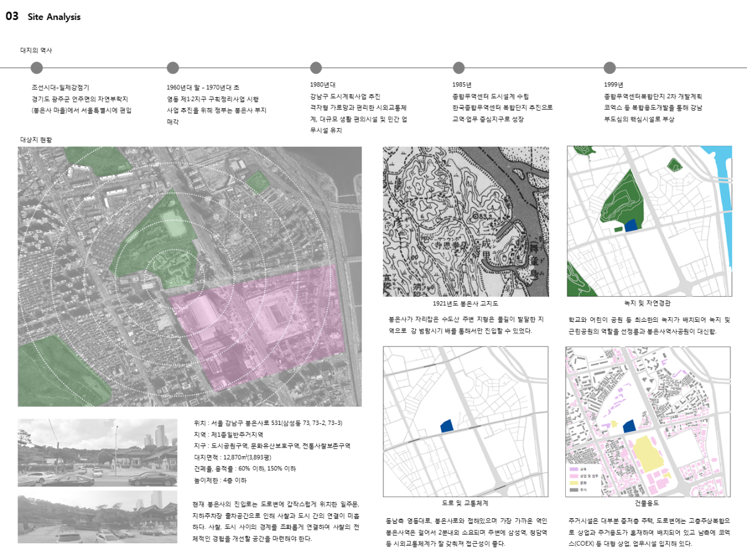Click the light purple 교육 legend swatch
The width and height of the screenshot is (747, 560).
575,469
